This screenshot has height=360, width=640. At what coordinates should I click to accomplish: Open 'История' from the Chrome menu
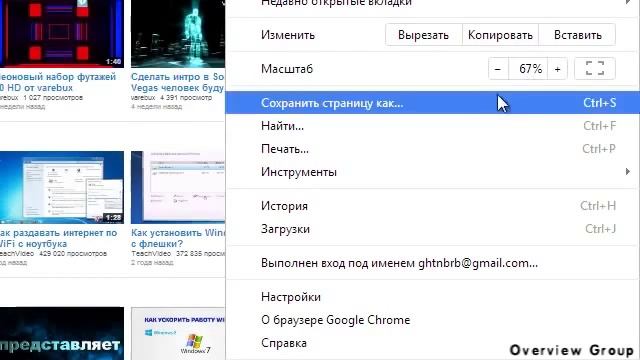click(x=433, y=206)
